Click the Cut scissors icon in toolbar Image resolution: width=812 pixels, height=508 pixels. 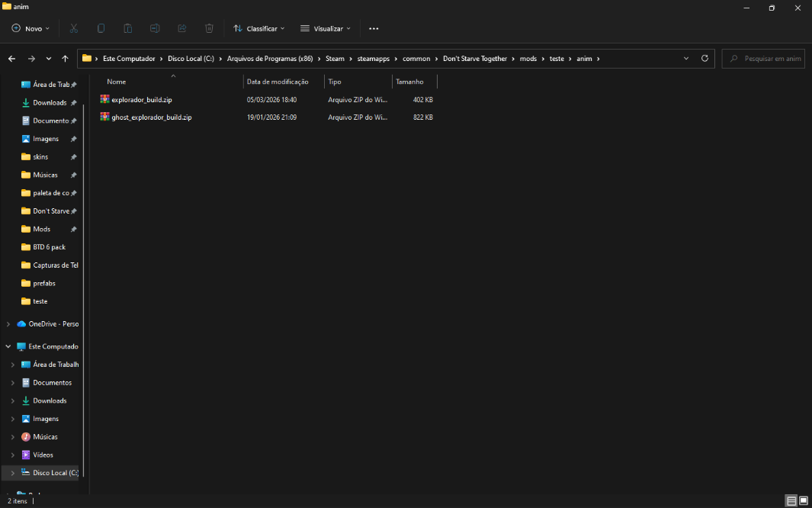pyautogui.click(x=74, y=28)
